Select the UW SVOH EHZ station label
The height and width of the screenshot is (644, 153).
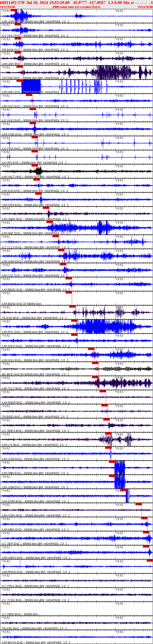pyautogui.click(x=35, y=346)
